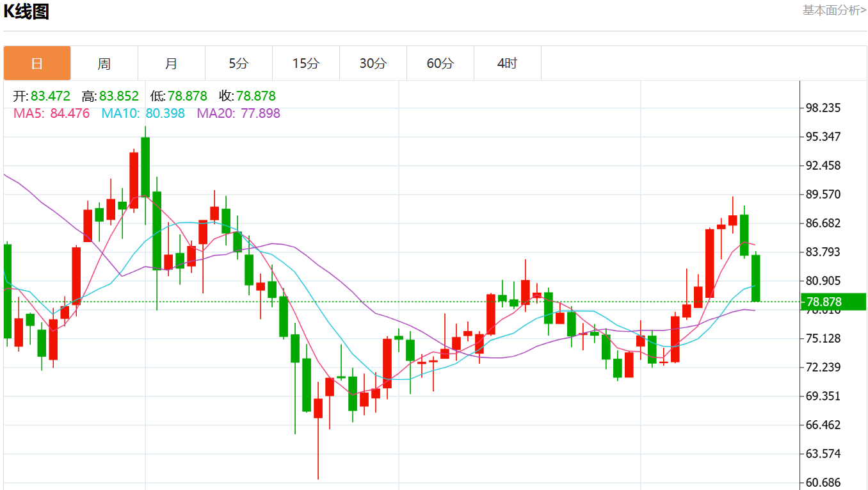Click the MA5 84.476 legend label
This screenshot has width=868, height=490.
pos(51,114)
